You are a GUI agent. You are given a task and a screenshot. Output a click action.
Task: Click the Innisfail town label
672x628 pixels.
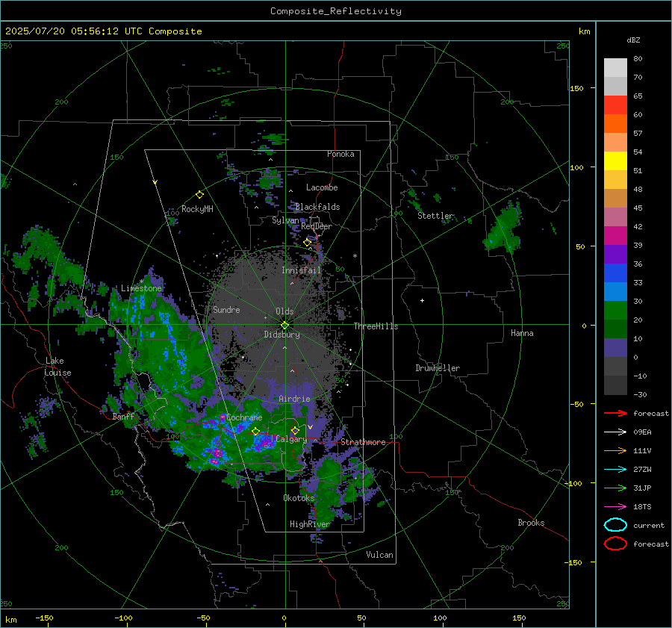[x=302, y=270]
